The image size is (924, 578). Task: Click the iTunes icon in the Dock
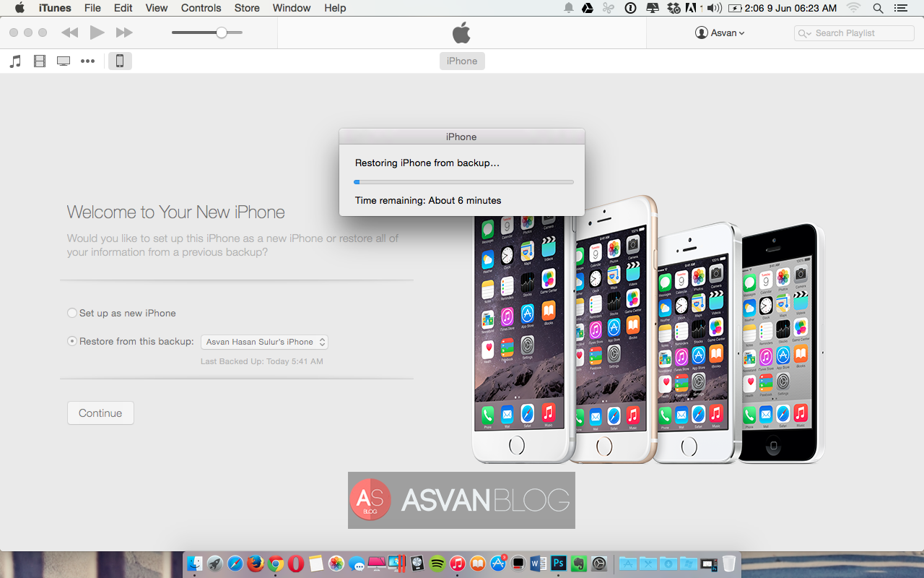[x=458, y=564]
